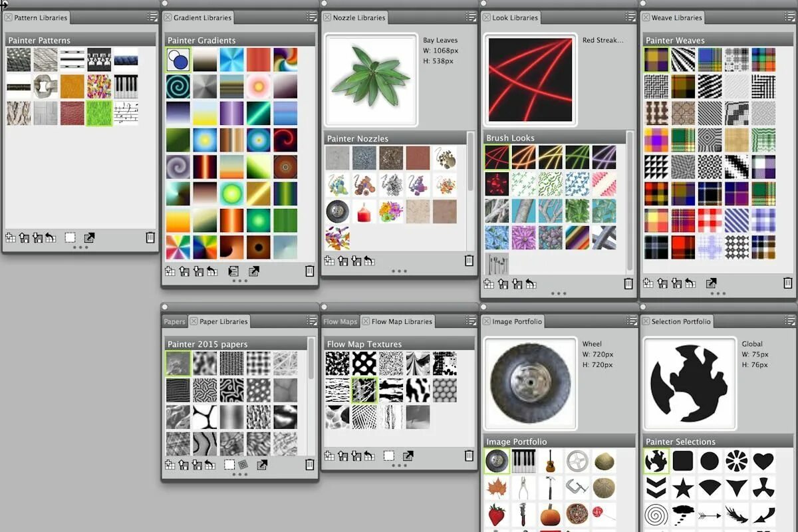The height and width of the screenshot is (532, 798).
Task: Click the trash icon in Look Libraries panel
Action: (x=628, y=283)
